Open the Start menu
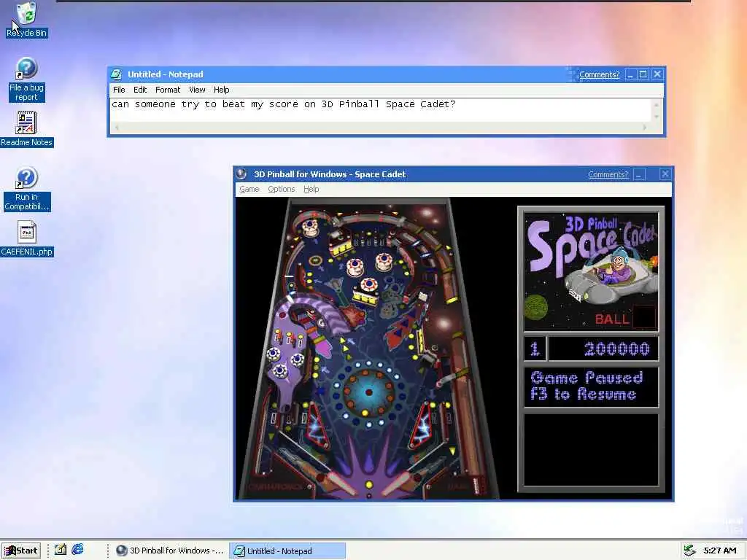 click(20, 551)
